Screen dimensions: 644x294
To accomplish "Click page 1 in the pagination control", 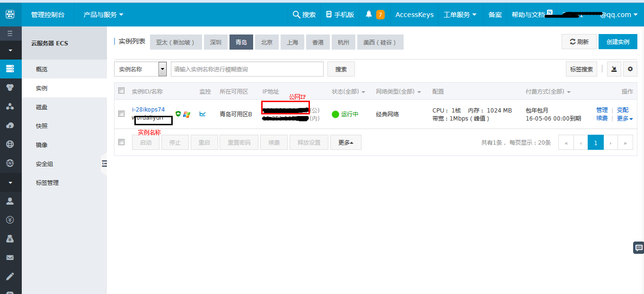I will point(595,142).
